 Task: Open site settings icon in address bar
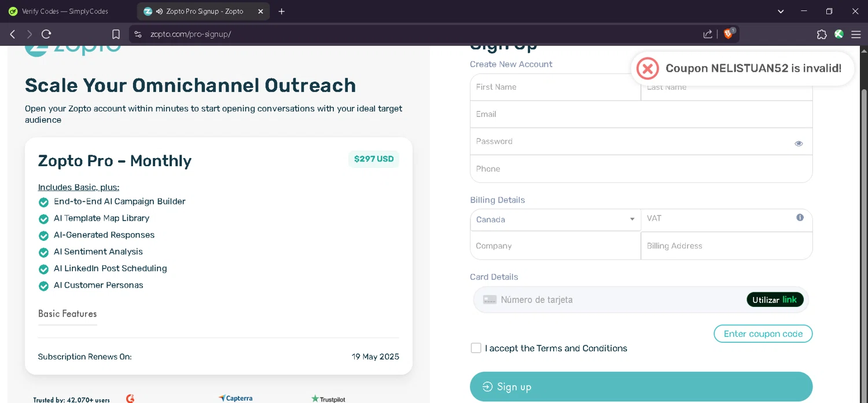click(x=138, y=34)
